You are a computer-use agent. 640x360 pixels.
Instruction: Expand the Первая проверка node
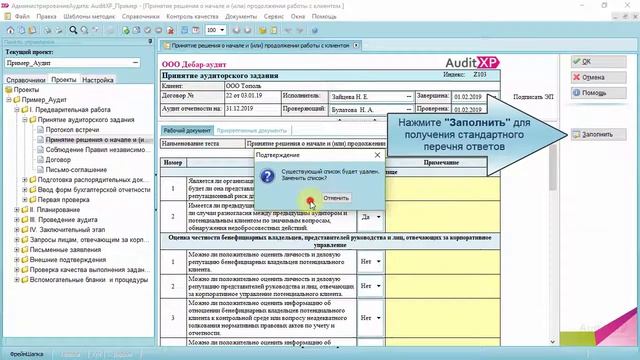pos(25,200)
